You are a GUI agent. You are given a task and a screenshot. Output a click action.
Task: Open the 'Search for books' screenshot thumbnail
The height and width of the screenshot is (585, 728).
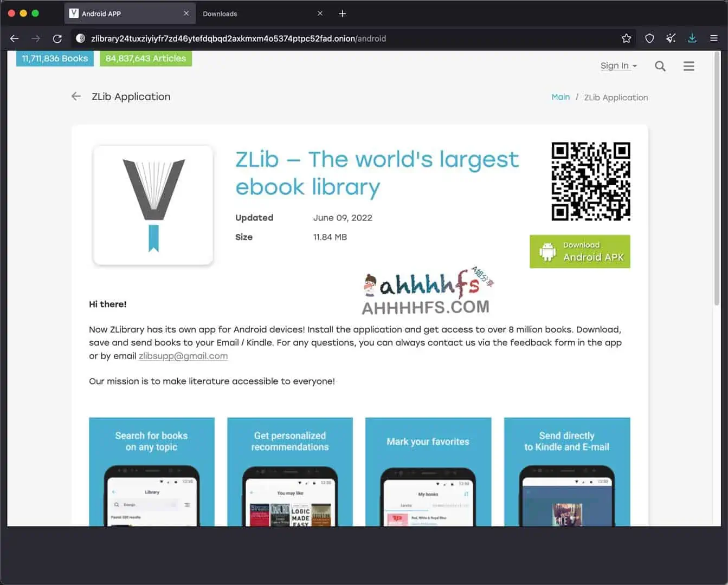pos(152,471)
